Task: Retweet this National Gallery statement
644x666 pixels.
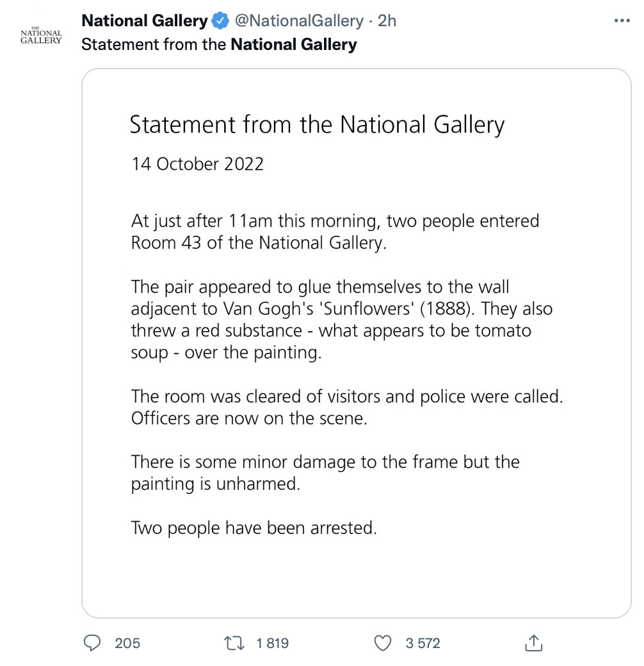Action: (234, 643)
